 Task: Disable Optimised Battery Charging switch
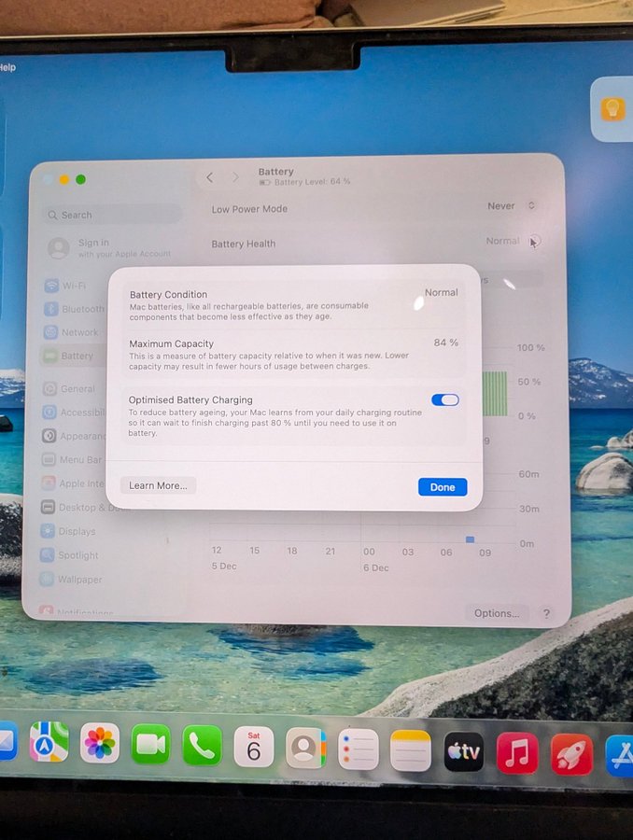coord(445,399)
